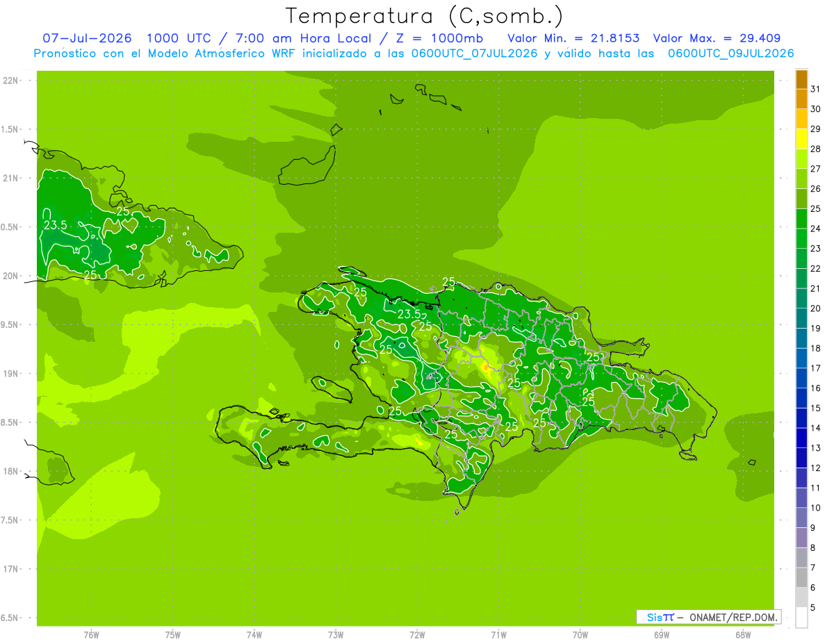Click the 22N latitude axis label

click(11, 81)
